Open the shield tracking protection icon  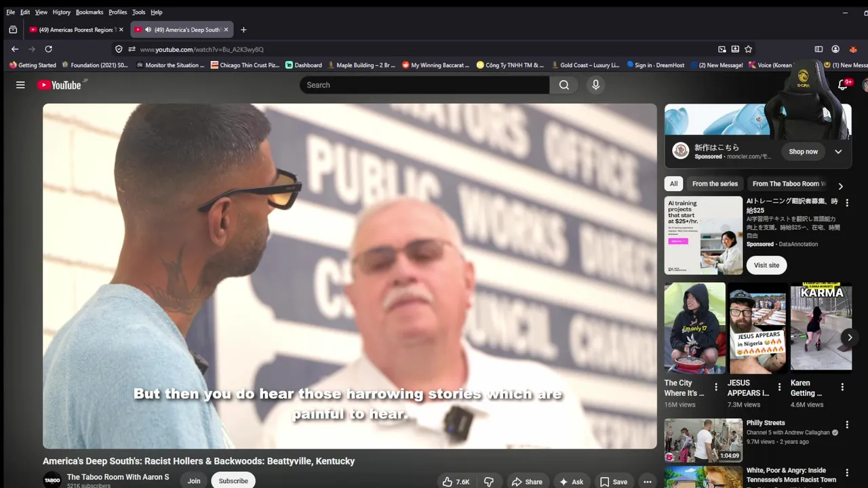[x=119, y=49]
